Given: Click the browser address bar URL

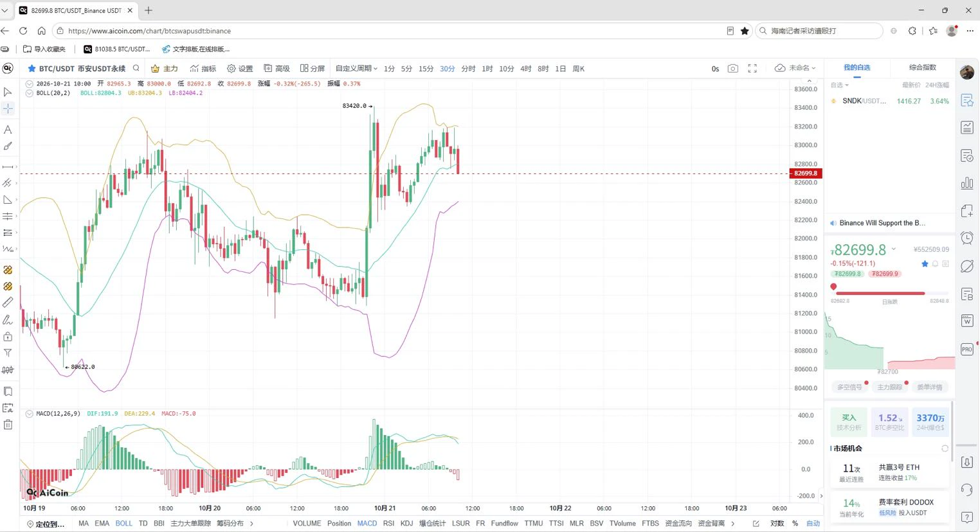Looking at the screenshot, I should pyautogui.click(x=149, y=31).
